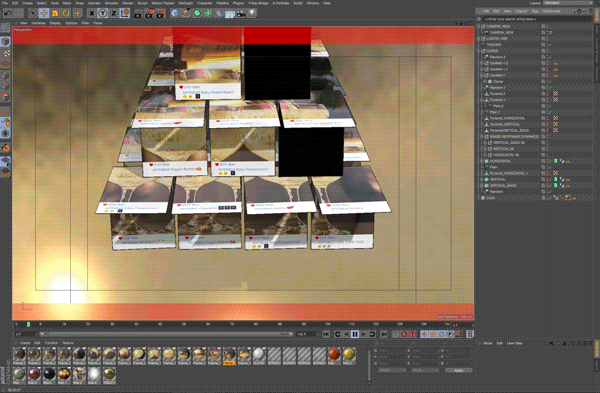600x393 pixels.
Task: Toggle the Y axis lock
Action: click(x=102, y=13)
